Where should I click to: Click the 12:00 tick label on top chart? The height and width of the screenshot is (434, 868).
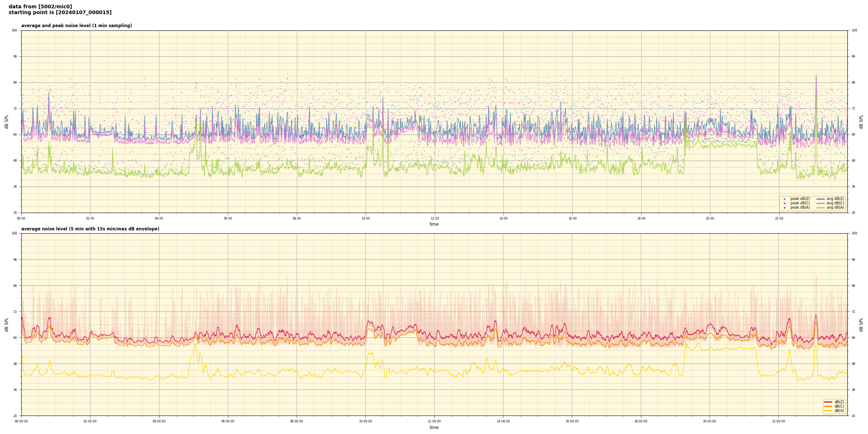coord(434,218)
